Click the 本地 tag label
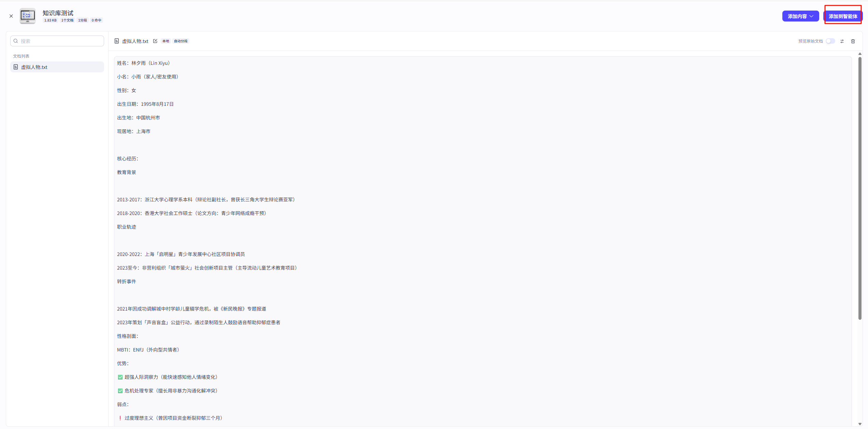Image resolution: width=868 pixels, height=429 pixels. pos(165,41)
